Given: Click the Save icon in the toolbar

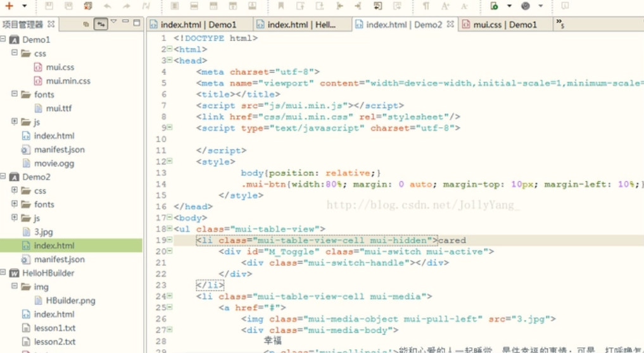Looking at the screenshot, I should tap(49, 6).
